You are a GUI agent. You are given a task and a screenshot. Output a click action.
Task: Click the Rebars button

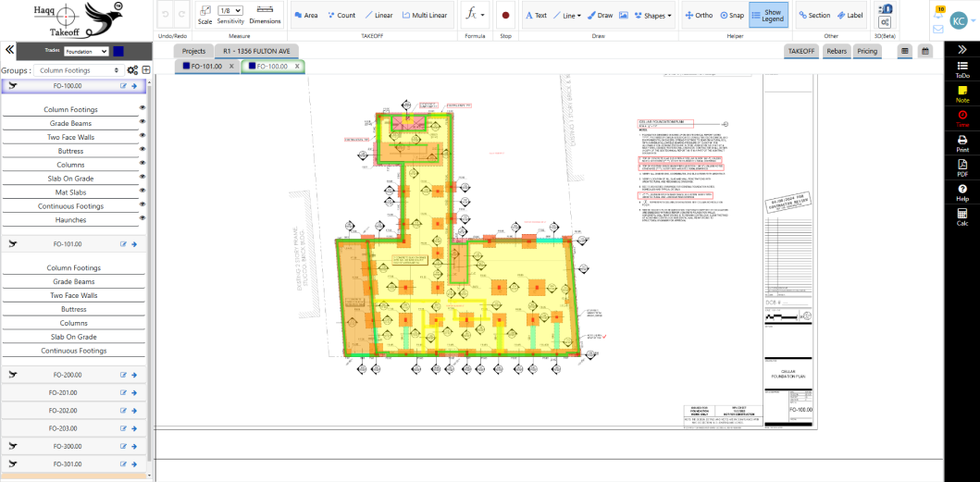pos(836,51)
